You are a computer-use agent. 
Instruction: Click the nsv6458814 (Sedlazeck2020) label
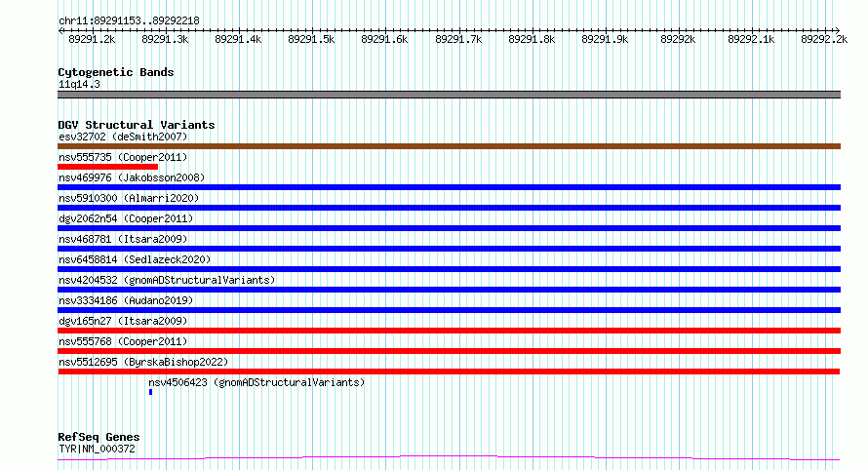(x=135, y=259)
